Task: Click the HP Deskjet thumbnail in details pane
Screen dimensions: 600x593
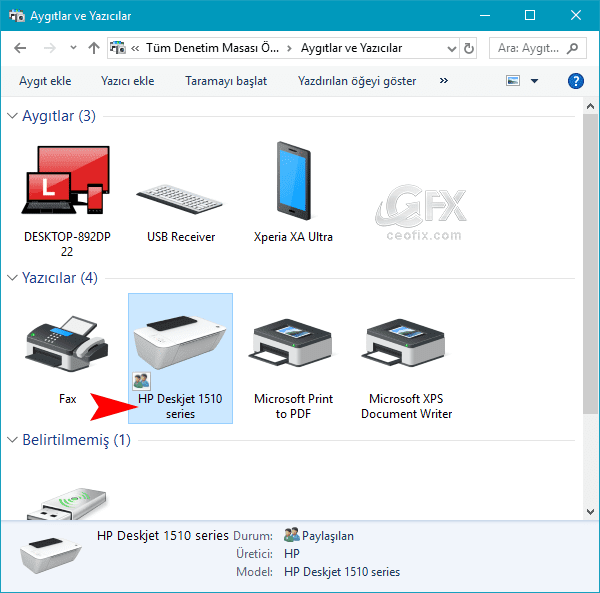Action: click(50, 555)
